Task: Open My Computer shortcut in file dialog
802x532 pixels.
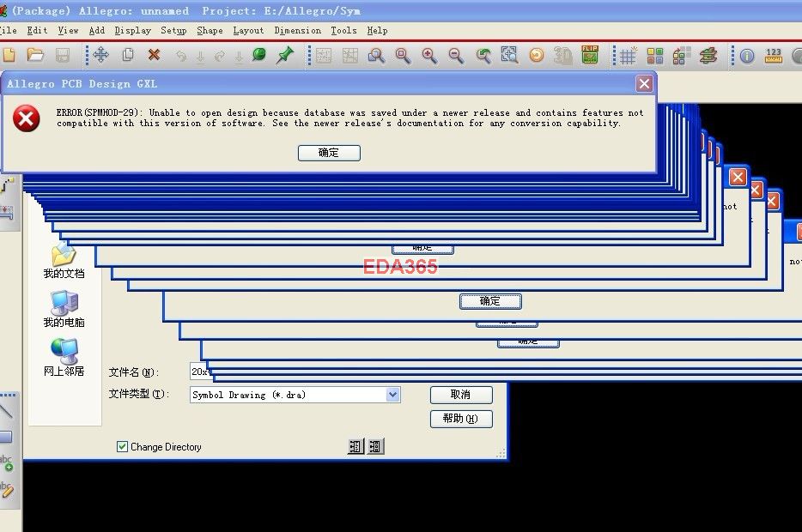Action: click(64, 309)
